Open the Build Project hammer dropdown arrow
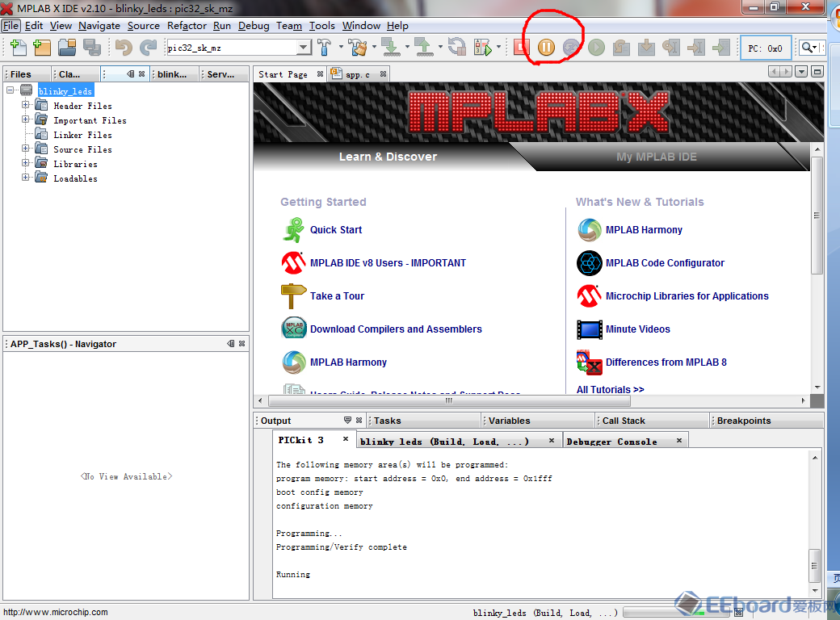This screenshot has height=620, width=840. click(x=341, y=47)
